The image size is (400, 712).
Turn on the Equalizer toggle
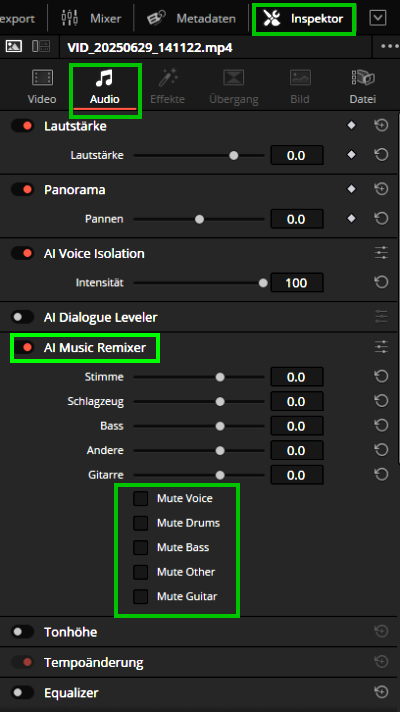tap(22, 692)
